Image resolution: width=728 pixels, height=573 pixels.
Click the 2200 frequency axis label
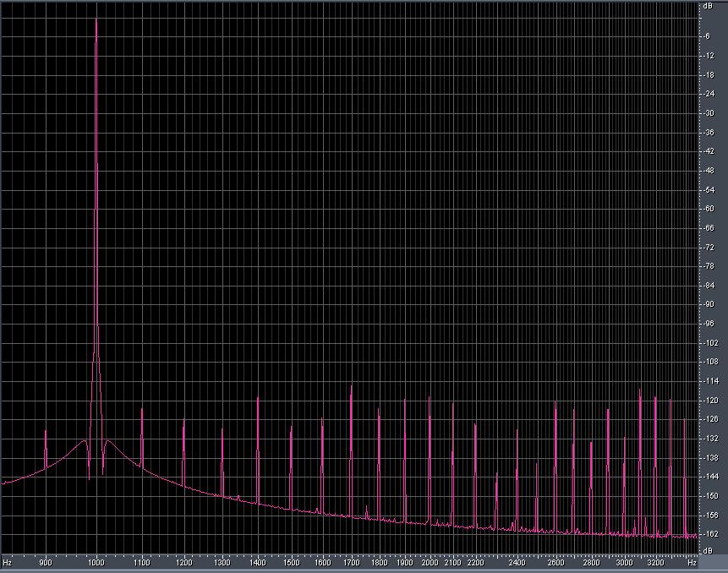(475, 563)
